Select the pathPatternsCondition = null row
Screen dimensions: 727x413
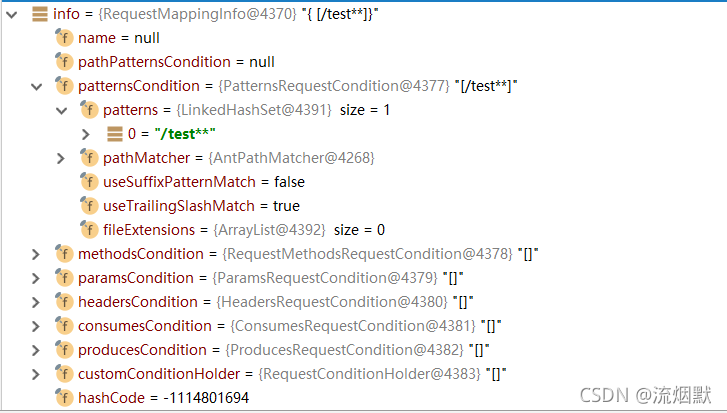tap(176, 62)
